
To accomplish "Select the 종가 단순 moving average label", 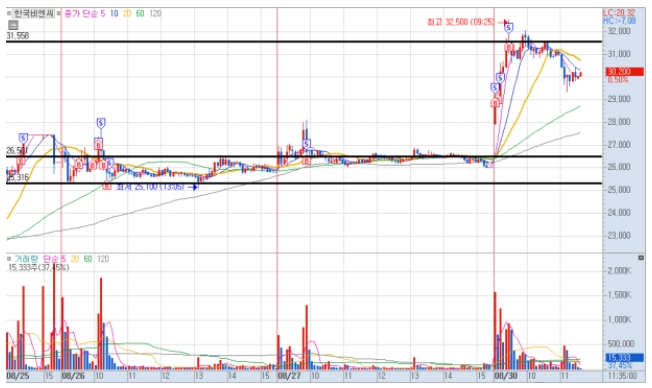I will (81, 13).
